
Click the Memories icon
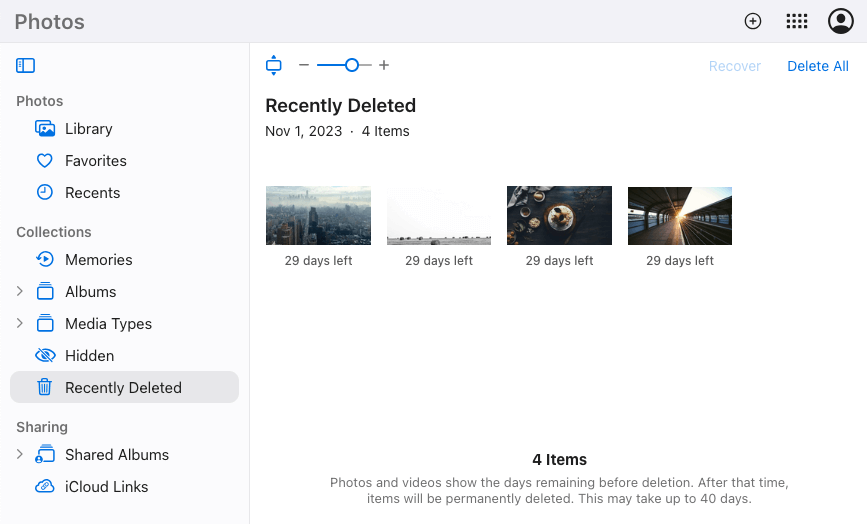[45, 259]
